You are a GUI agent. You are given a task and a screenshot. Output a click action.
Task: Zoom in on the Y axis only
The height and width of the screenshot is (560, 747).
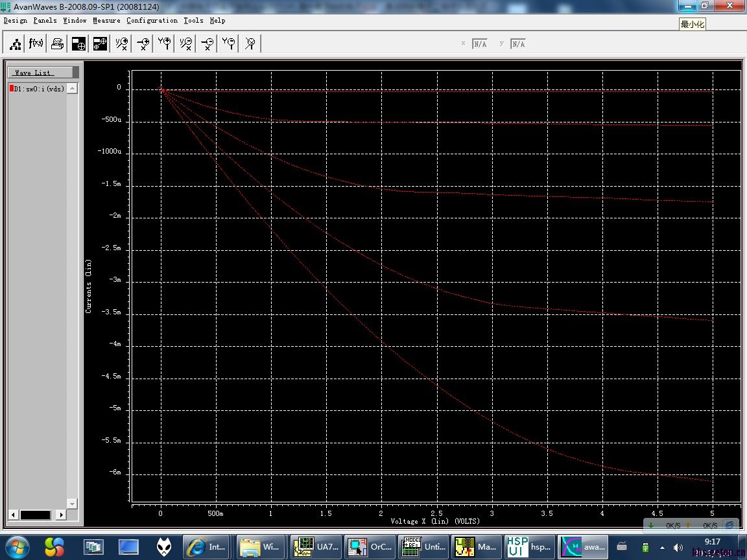click(164, 44)
